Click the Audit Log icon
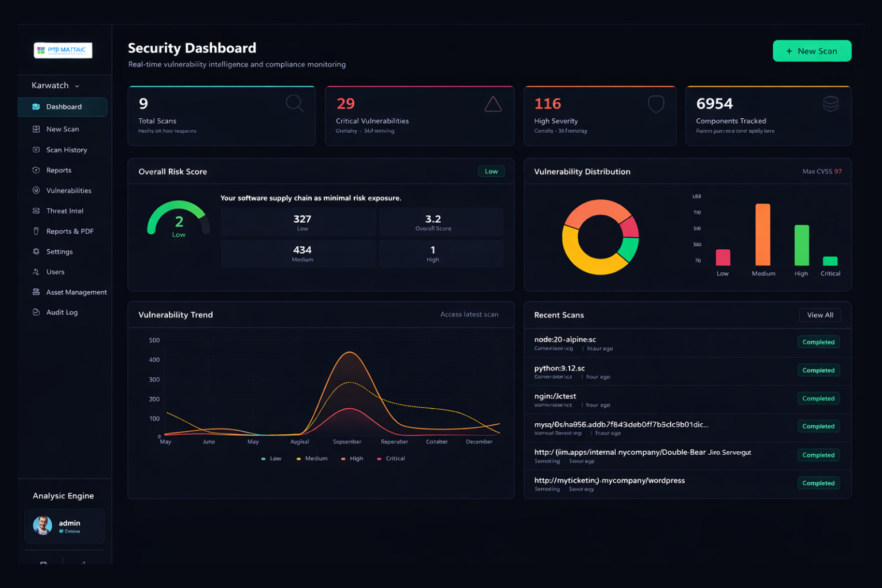Image resolution: width=882 pixels, height=588 pixels. [x=36, y=312]
